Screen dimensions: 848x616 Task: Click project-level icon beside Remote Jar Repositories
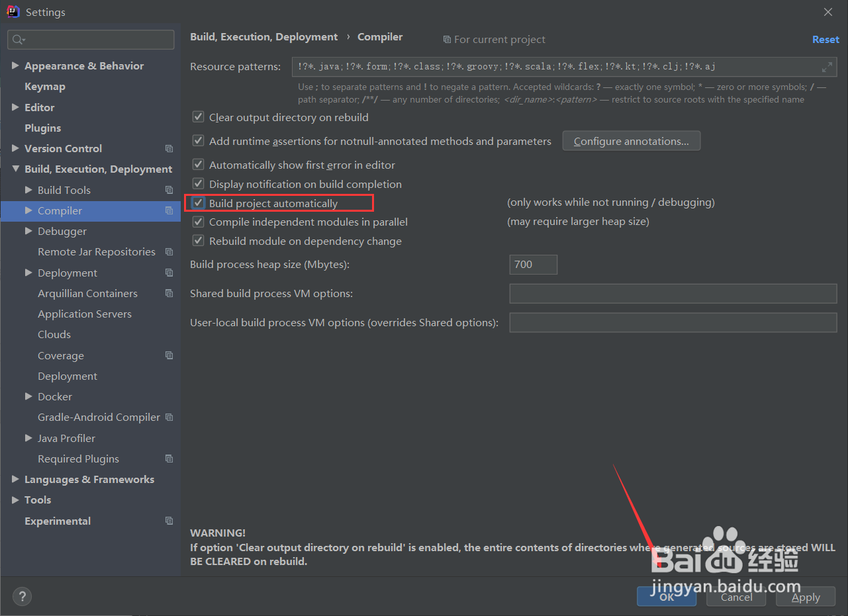[169, 252]
